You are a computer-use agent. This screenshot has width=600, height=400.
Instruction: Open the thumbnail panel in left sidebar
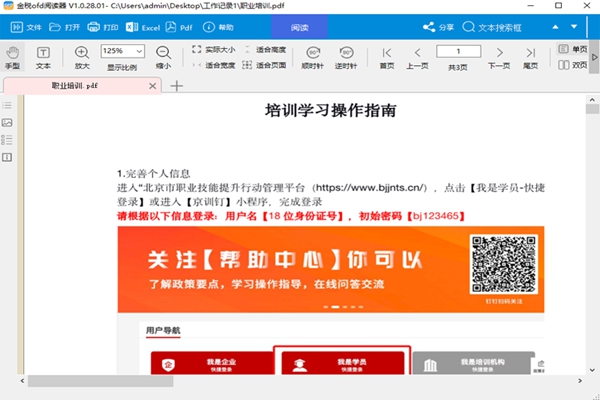point(8,122)
